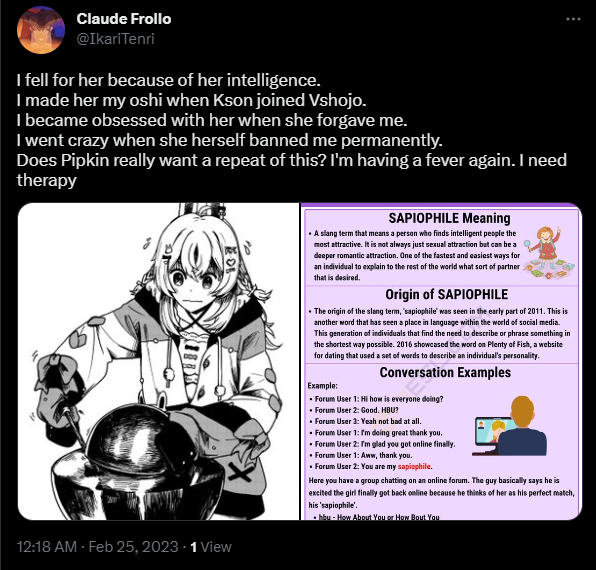Open the three-dot more options menu
This screenshot has width=596, height=570.
click(x=573, y=19)
